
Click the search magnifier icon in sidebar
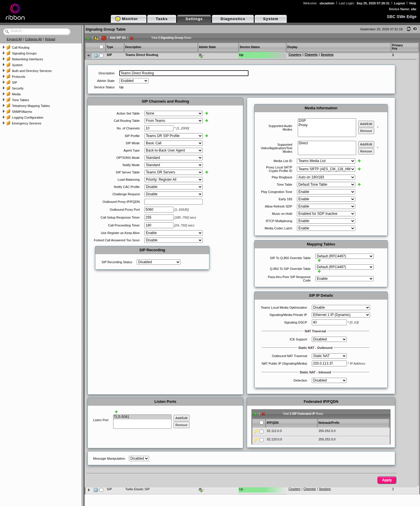point(7,31)
